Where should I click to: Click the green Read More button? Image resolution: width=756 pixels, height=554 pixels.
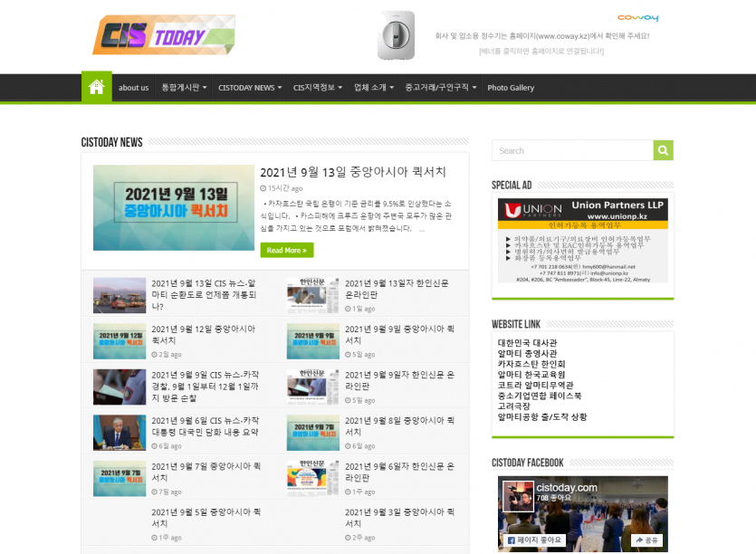coord(286,250)
